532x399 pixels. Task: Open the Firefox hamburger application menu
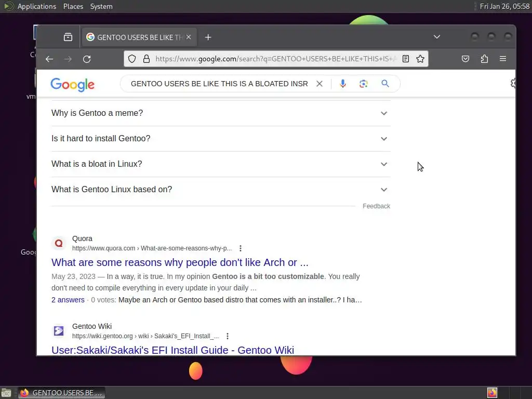(x=503, y=59)
